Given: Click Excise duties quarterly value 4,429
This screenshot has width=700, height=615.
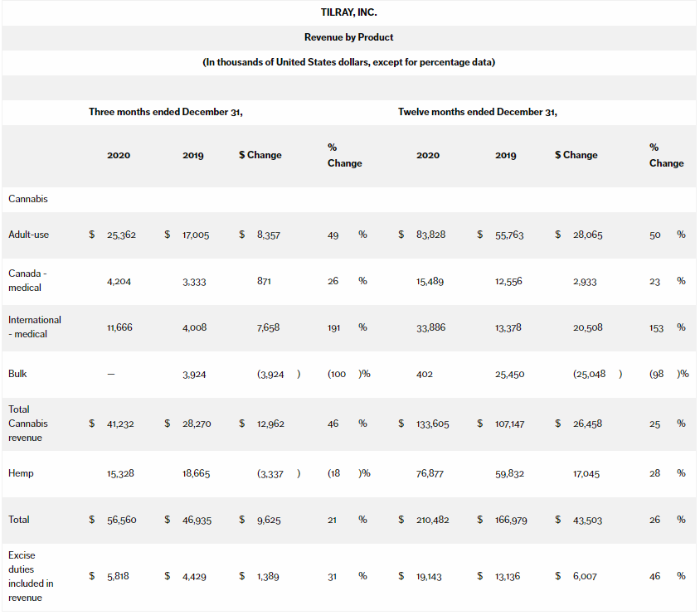Looking at the screenshot, I should coord(194,577).
